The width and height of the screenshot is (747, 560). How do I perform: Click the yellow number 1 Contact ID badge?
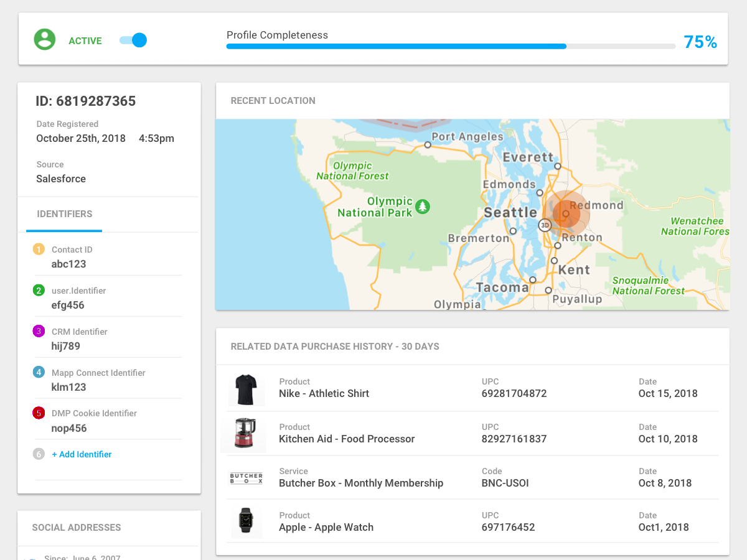[x=39, y=250]
